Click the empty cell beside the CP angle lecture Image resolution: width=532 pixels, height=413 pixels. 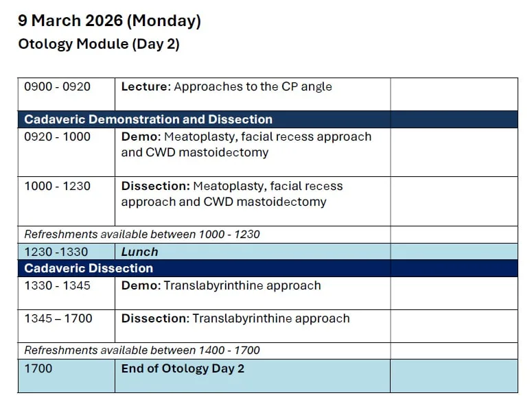(x=454, y=94)
